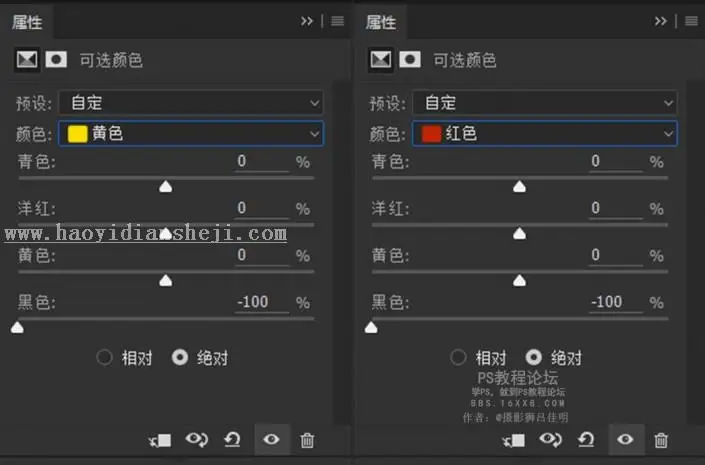Switch to the right 属性 tab

point(381,22)
